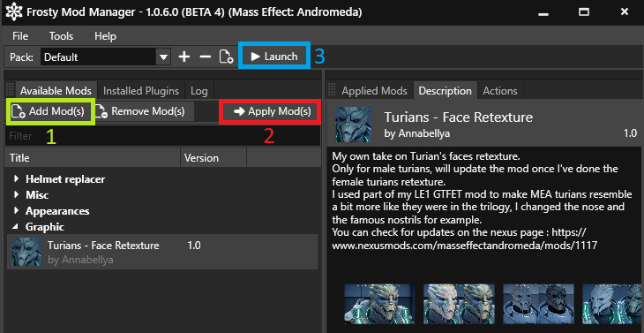Collapse the Graphic category
This screenshot has height=333, width=644.
click(17, 226)
